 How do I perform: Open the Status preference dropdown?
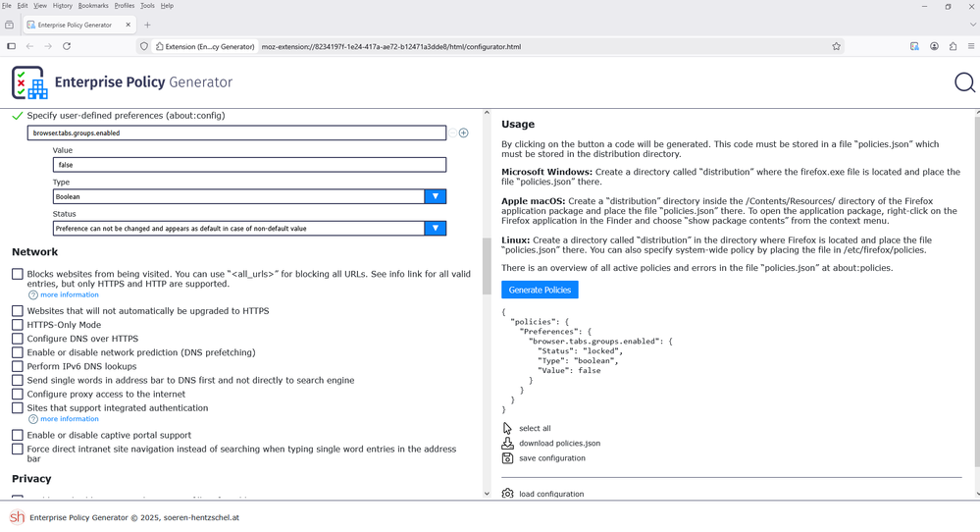(435, 229)
